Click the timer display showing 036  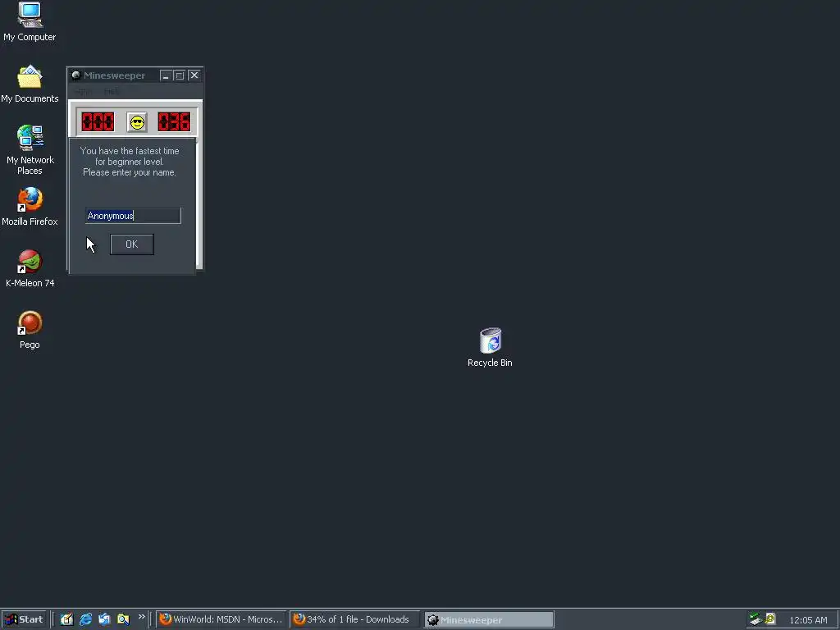coord(174,122)
